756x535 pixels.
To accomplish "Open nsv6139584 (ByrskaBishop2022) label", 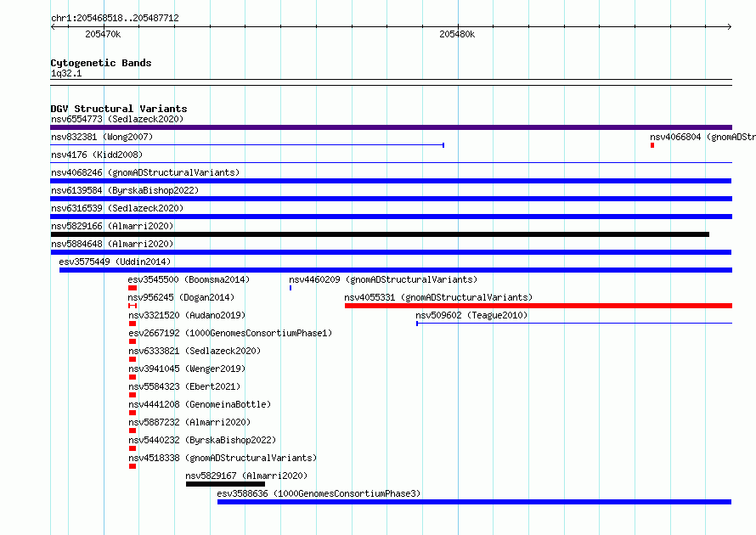I will click(125, 190).
